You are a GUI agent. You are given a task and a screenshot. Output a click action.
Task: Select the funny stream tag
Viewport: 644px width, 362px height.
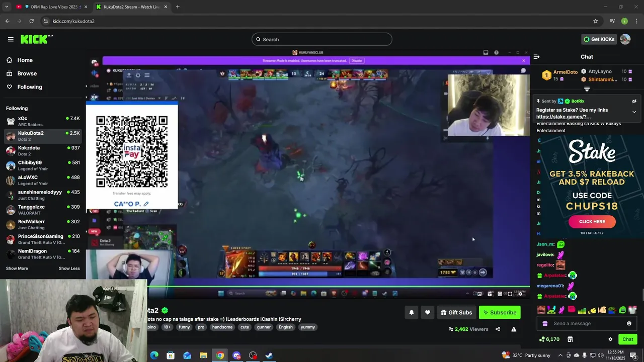coord(184,327)
